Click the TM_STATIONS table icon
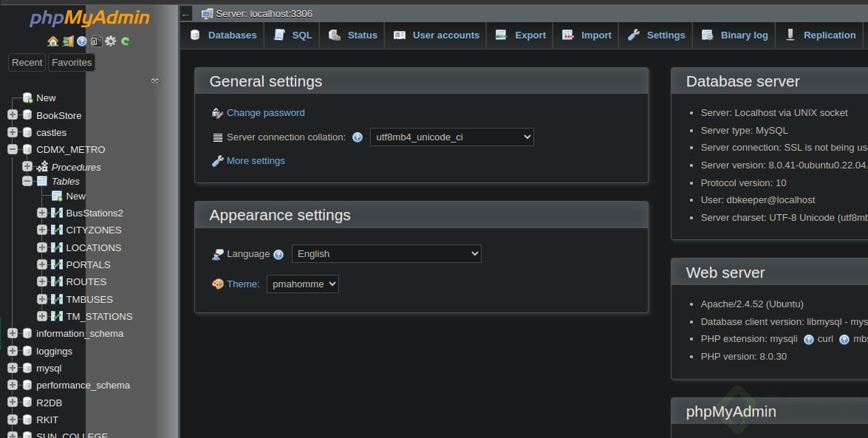Screen dimensions: 868x438 point(56,316)
